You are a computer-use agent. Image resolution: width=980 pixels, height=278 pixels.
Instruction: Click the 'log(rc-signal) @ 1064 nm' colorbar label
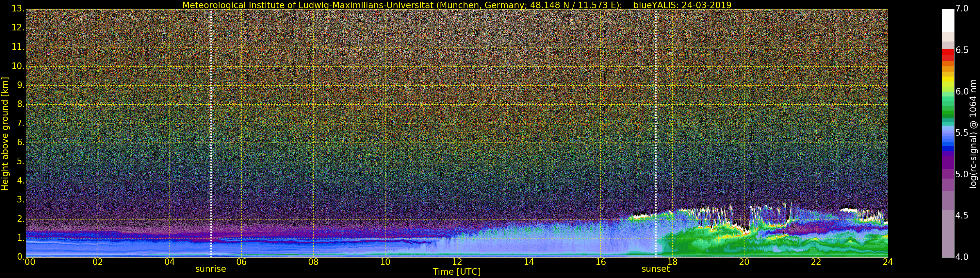pos(973,134)
